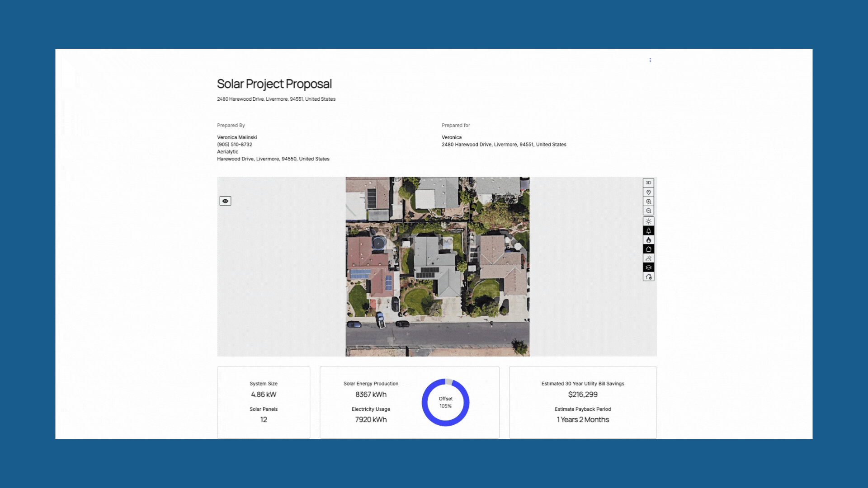Toggle the stacked layers icon
This screenshot has height=488, width=868.
point(648,267)
